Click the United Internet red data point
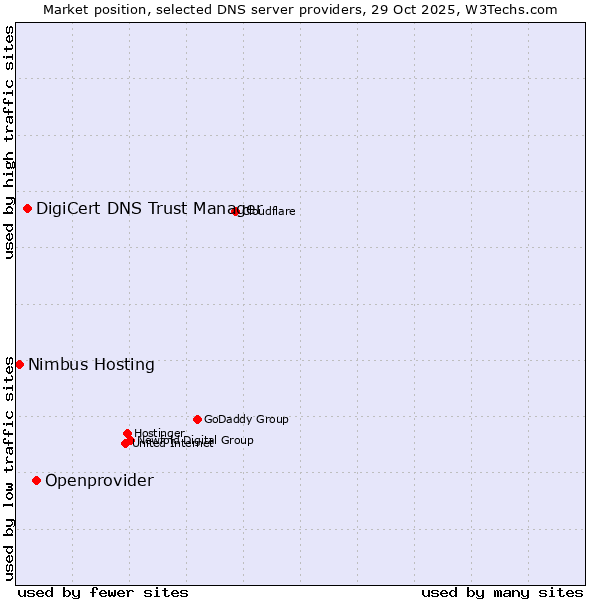 click(125, 443)
